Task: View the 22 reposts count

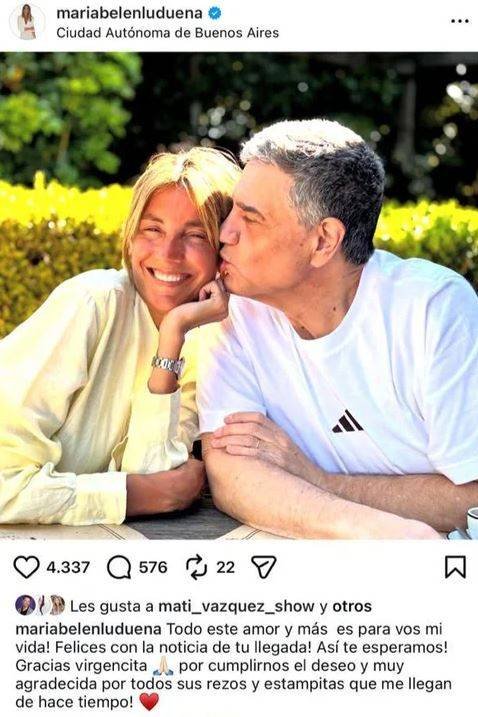Action: click(226, 567)
